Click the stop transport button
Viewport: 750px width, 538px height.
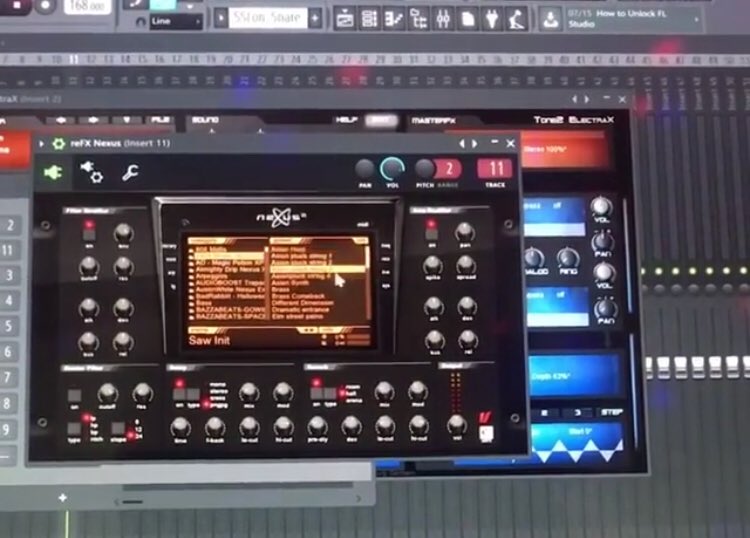click(17, 6)
